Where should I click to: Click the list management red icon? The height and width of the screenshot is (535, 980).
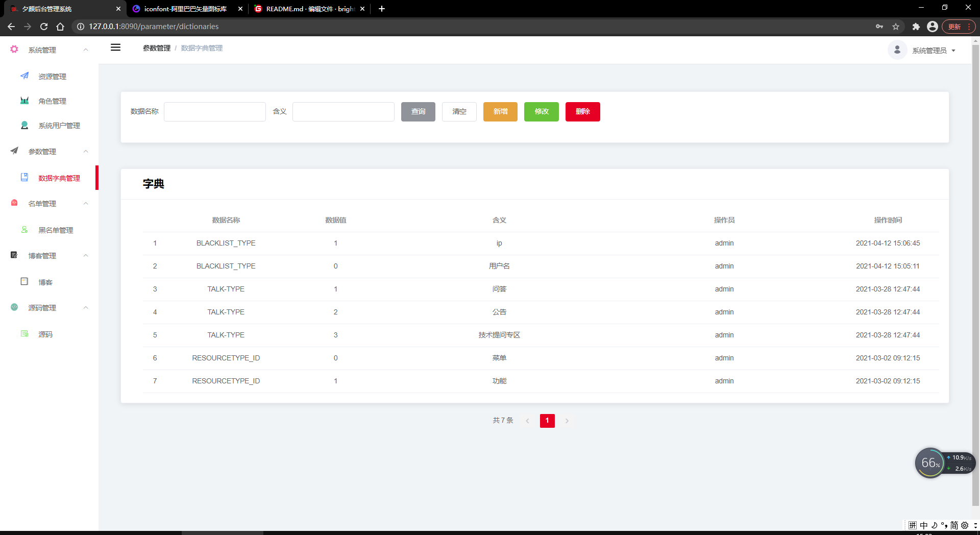[x=14, y=203]
